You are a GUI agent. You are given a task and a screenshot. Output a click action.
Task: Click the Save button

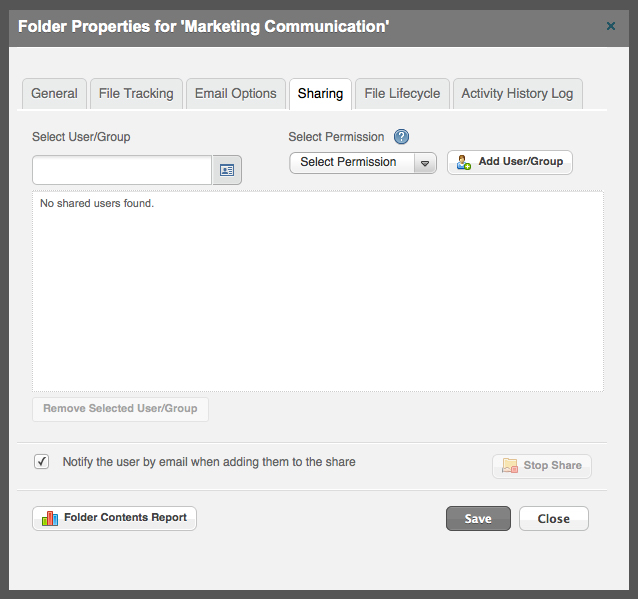point(478,518)
